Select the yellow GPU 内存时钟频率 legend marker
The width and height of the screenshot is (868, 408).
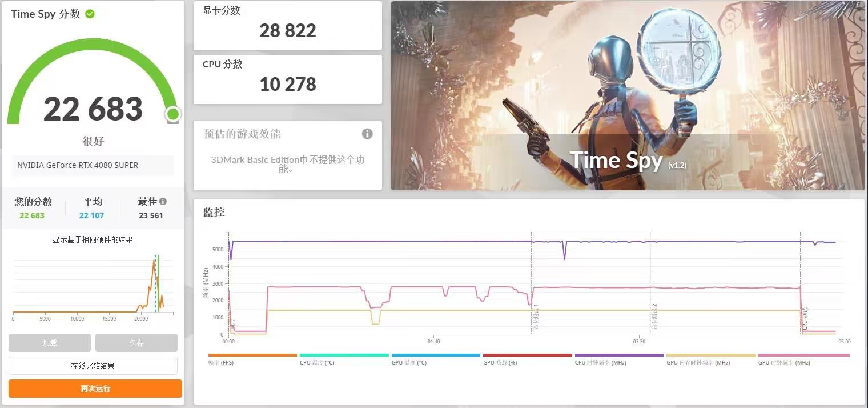(x=710, y=355)
